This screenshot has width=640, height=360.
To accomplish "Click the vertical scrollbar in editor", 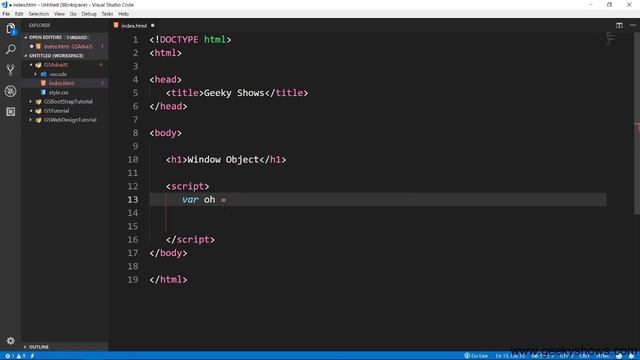I will tap(637, 122).
